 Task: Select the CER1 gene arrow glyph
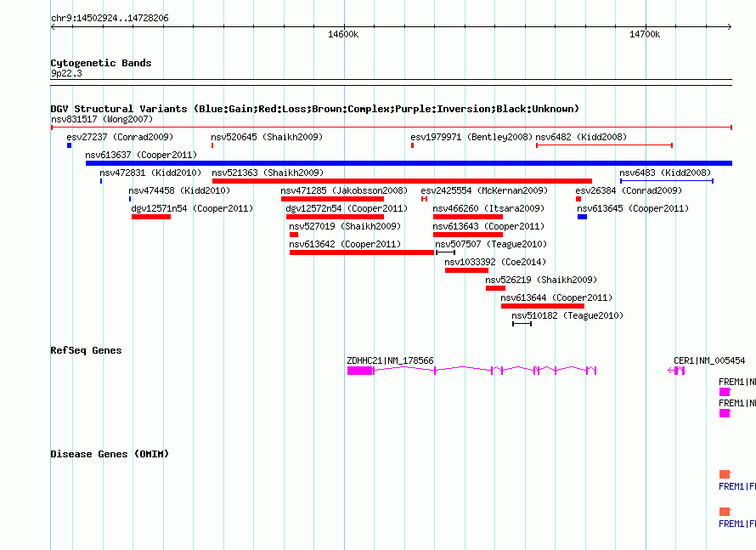pyautogui.click(x=676, y=371)
